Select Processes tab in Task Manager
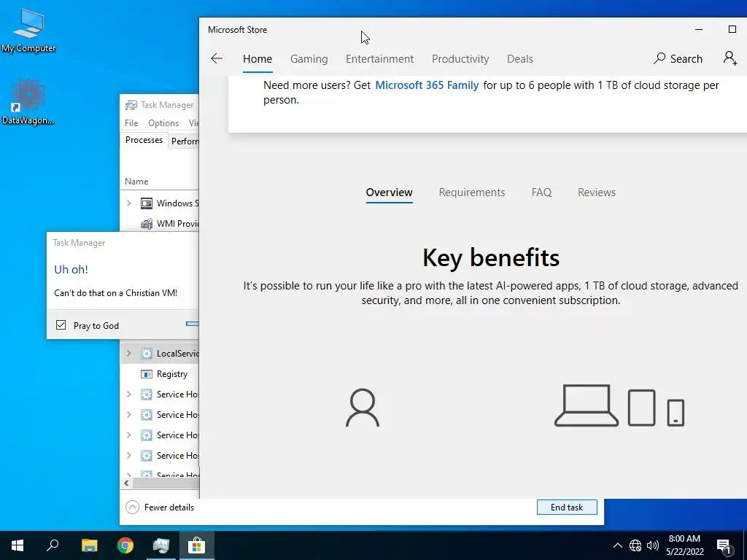Viewport: 747px width, 560px height. [144, 140]
